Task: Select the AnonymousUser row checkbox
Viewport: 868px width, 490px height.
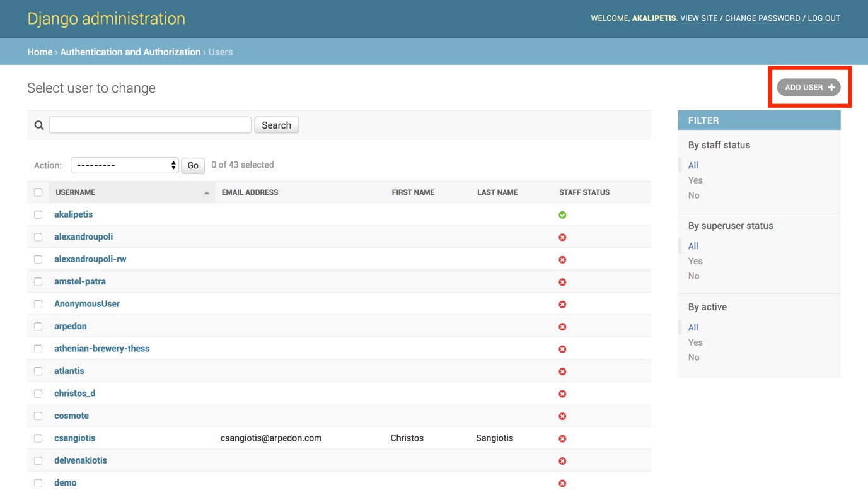Action: point(38,304)
